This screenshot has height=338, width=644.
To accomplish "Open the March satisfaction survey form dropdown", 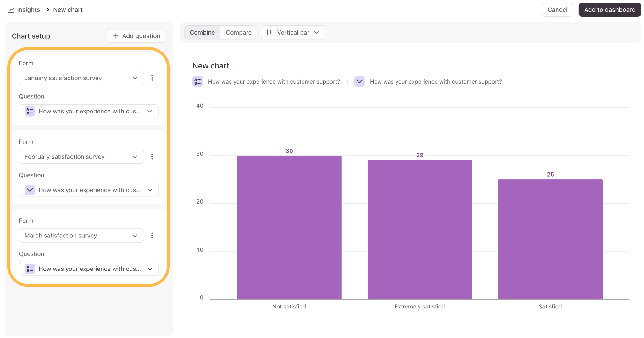I will [x=81, y=236].
